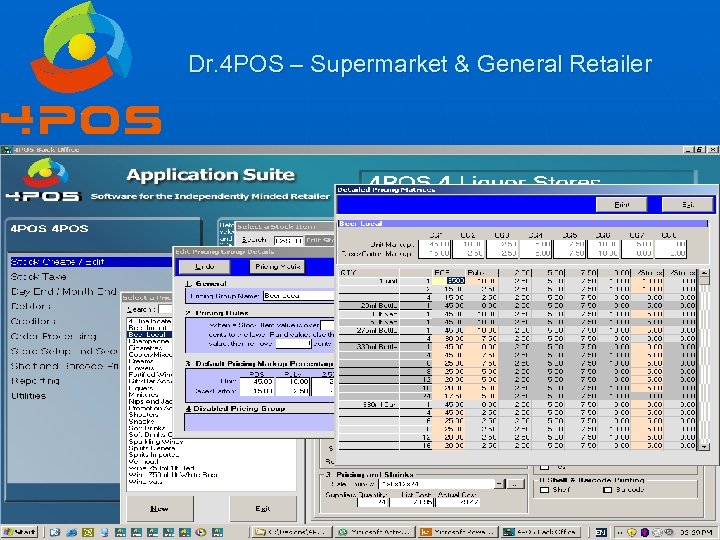Click Unit POS default markup 45.00 field
This screenshot has height=540, width=720.
tap(257, 382)
